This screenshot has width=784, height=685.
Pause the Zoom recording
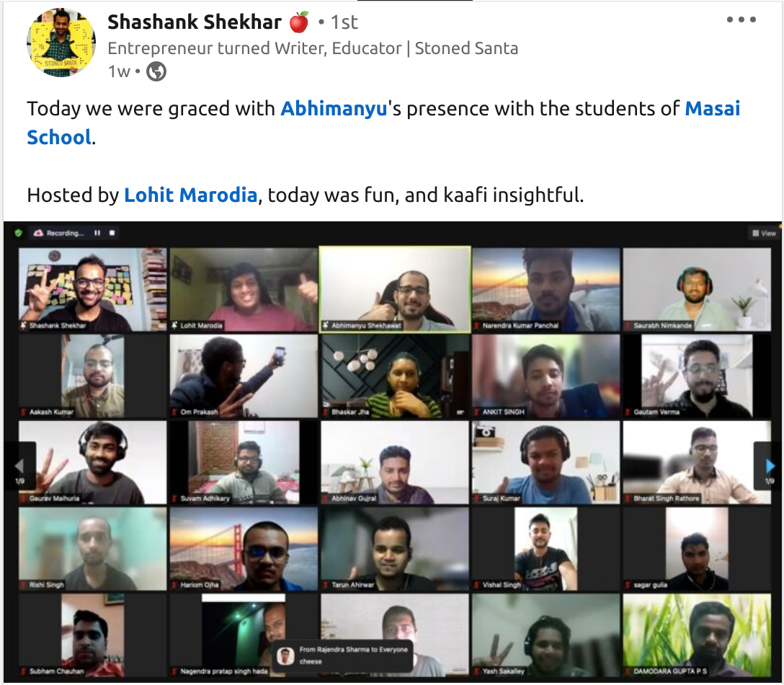[x=97, y=233]
